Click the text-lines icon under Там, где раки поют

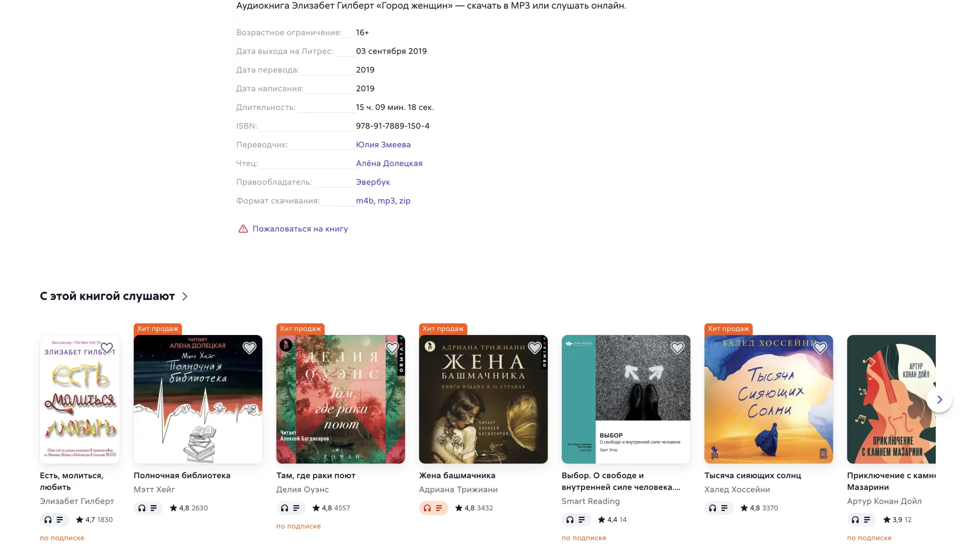point(296,508)
